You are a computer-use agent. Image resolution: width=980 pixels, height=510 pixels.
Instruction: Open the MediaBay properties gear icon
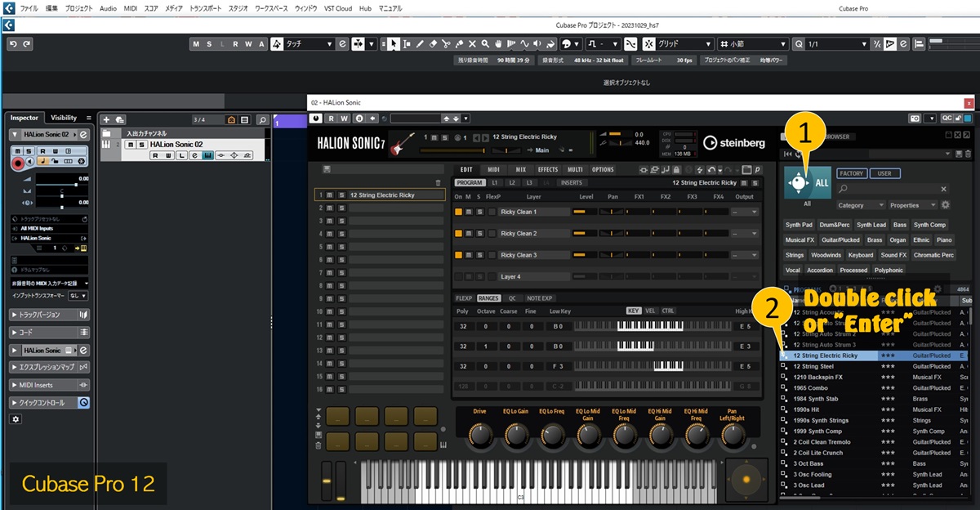945,205
